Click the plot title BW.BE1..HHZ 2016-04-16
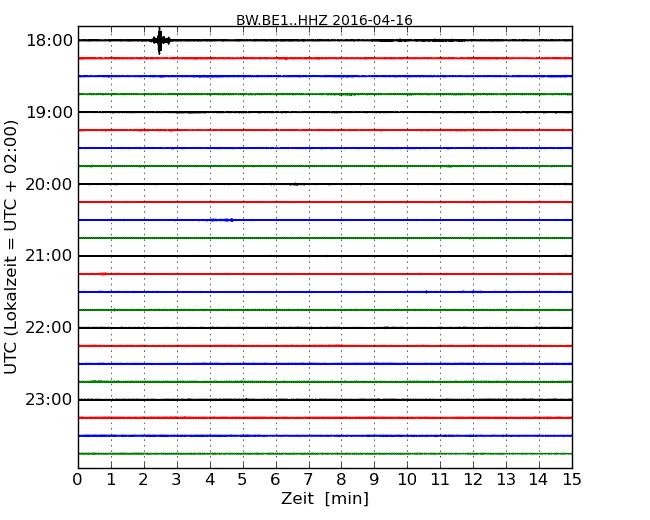This screenshot has width=650, height=520. (x=324, y=20)
